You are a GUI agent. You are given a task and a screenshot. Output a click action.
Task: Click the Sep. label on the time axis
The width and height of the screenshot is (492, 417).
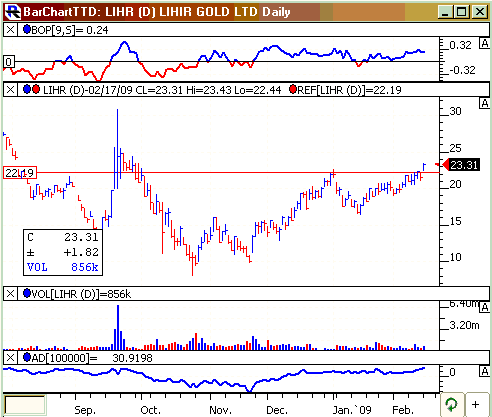pyautogui.click(x=85, y=410)
